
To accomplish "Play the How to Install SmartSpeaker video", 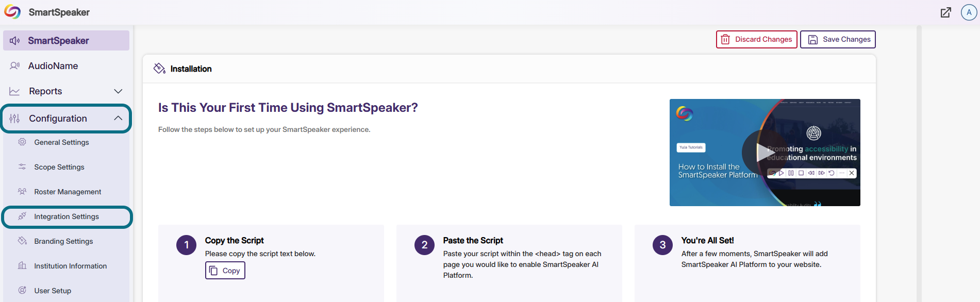I will tap(765, 153).
